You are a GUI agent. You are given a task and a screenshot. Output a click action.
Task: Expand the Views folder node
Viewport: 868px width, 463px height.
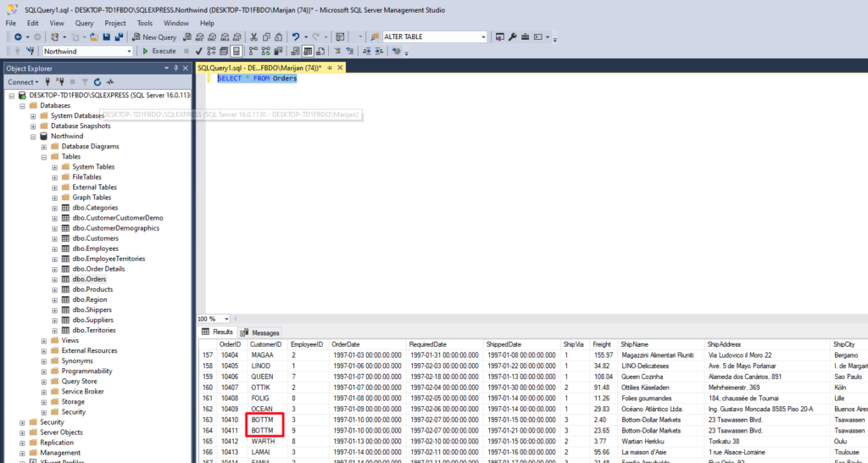pyautogui.click(x=44, y=341)
